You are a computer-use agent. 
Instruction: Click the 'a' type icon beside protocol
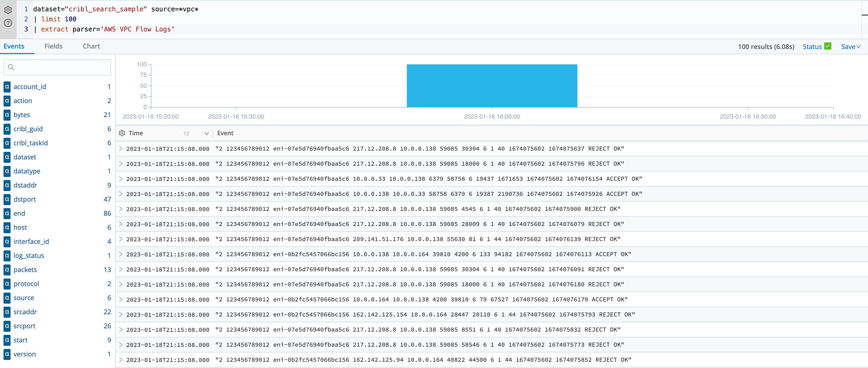coord(7,283)
